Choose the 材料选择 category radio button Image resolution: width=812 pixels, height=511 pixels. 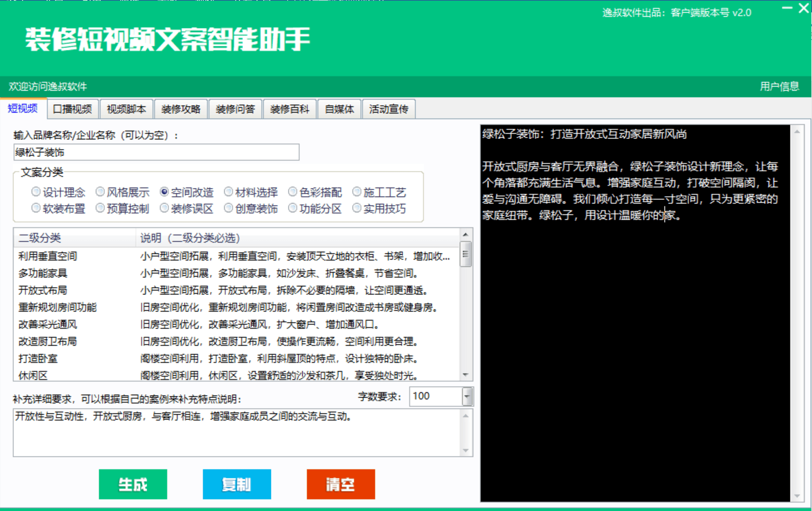(x=229, y=192)
